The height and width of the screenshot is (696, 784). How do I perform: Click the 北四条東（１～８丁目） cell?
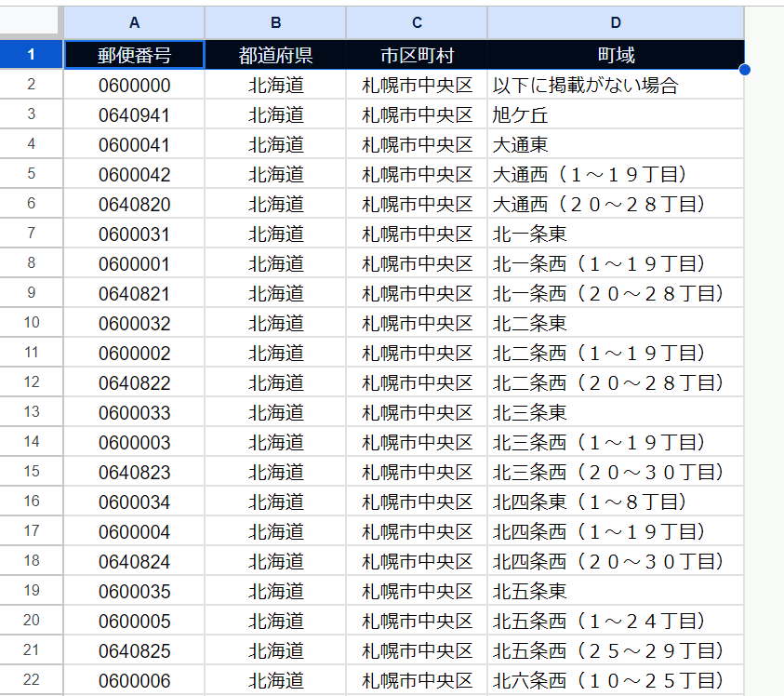point(616,502)
